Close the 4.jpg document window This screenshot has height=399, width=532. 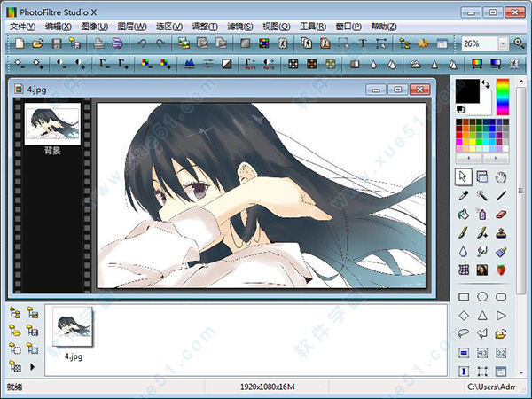click(419, 90)
